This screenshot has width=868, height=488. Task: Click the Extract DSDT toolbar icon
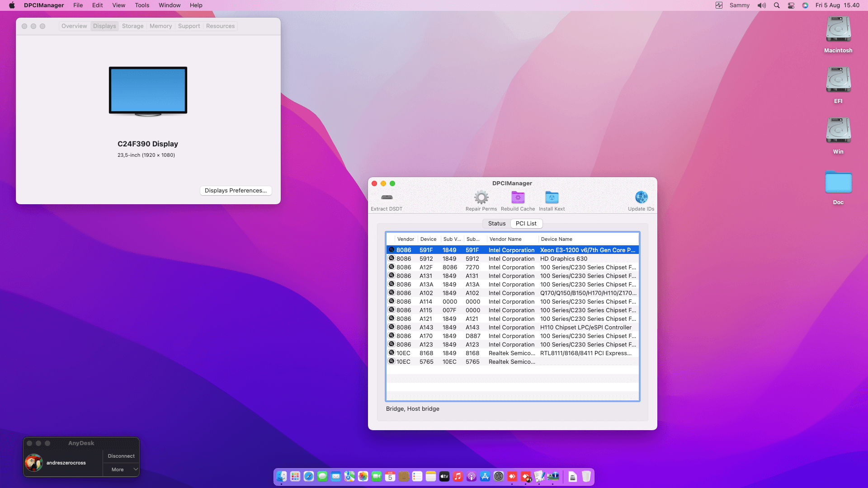point(387,197)
